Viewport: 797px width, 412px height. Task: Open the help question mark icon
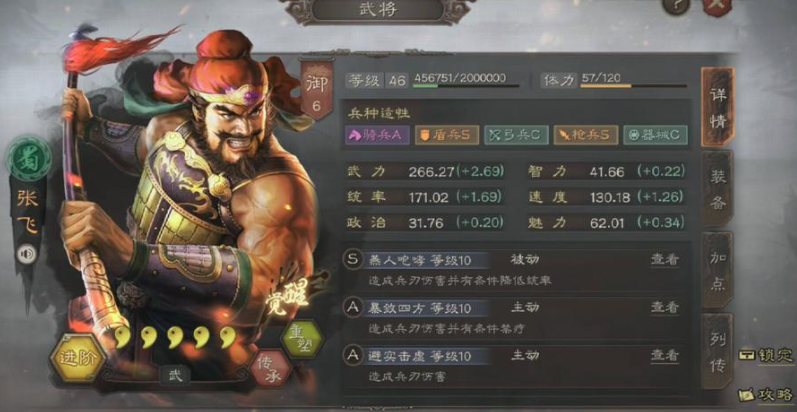point(676,5)
